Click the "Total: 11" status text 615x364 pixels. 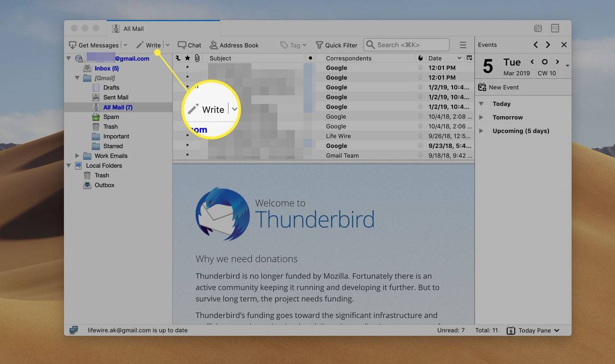click(x=487, y=330)
